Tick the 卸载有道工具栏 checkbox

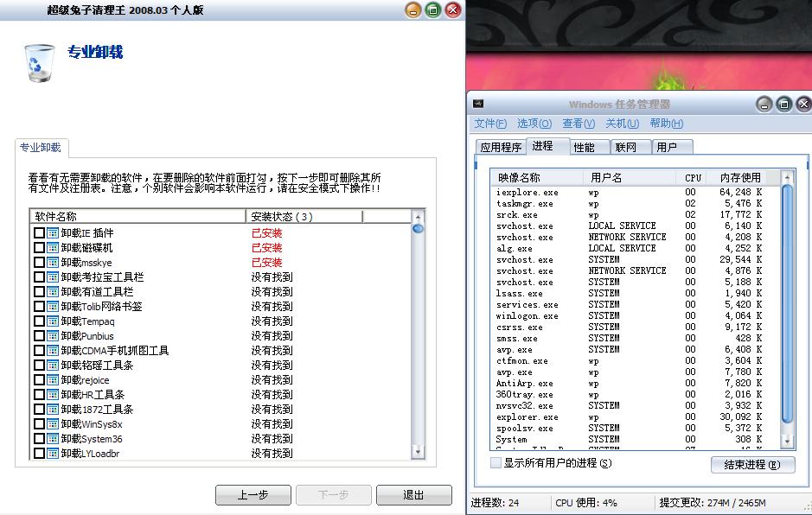39,292
